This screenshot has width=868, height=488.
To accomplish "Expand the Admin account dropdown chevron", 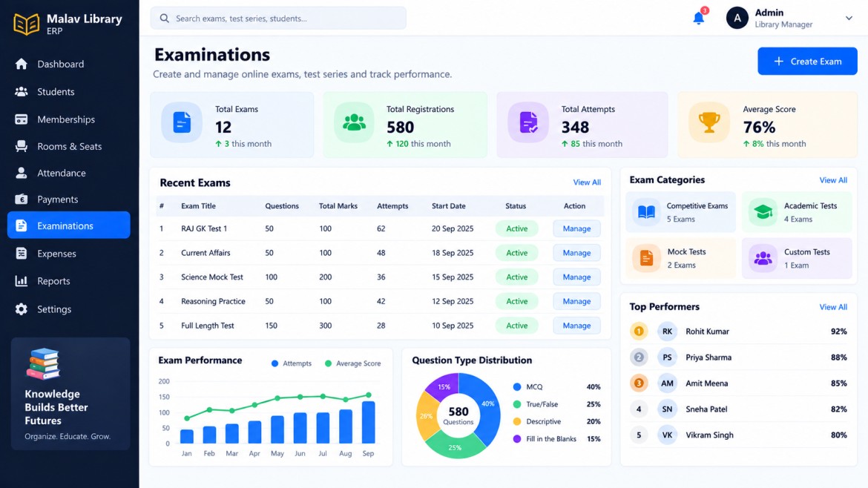I will (x=849, y=19).
